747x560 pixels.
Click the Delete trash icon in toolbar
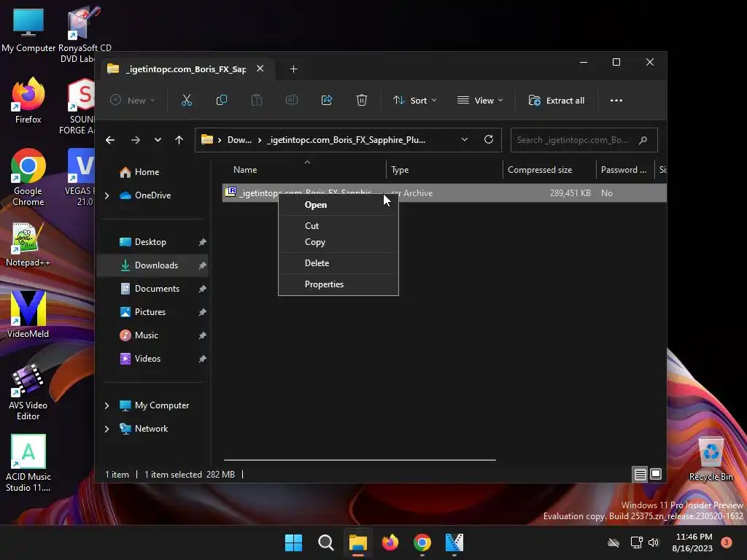(x=362, y=101)
